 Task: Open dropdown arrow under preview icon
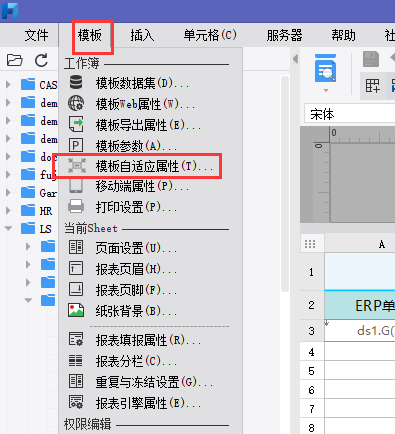[326, 90]
